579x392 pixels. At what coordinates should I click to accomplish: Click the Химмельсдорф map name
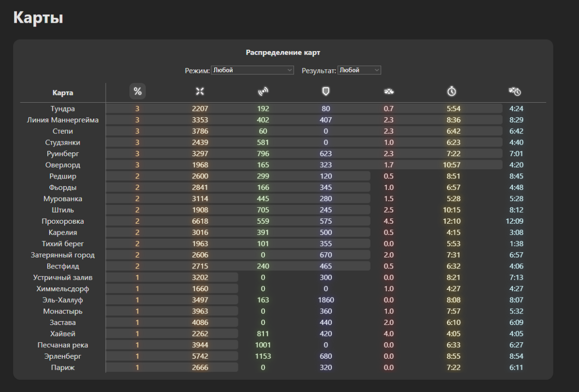click(63, 289)
